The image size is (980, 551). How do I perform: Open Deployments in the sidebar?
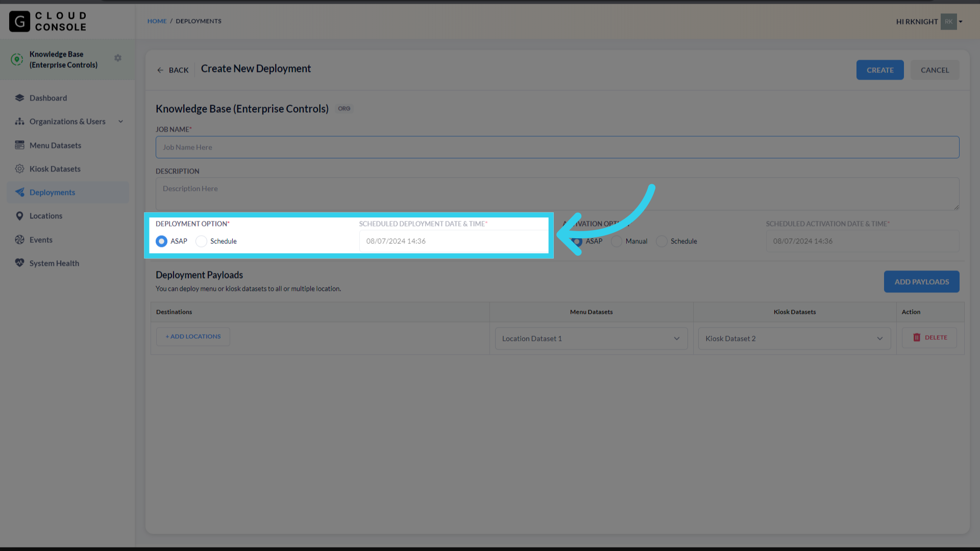[68, 192]
